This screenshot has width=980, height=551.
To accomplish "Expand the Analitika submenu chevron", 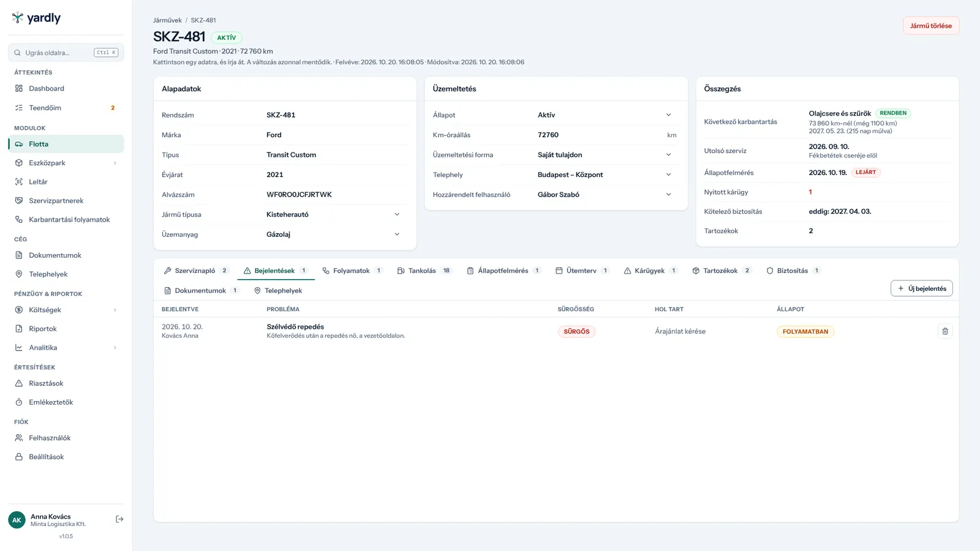I will (x=115, y=348).
